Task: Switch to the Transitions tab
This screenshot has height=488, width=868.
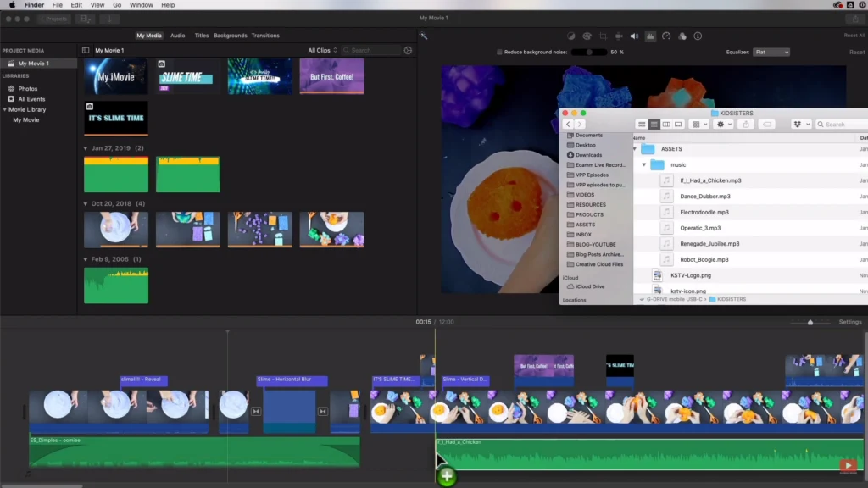Action: (x=265, y=36)
